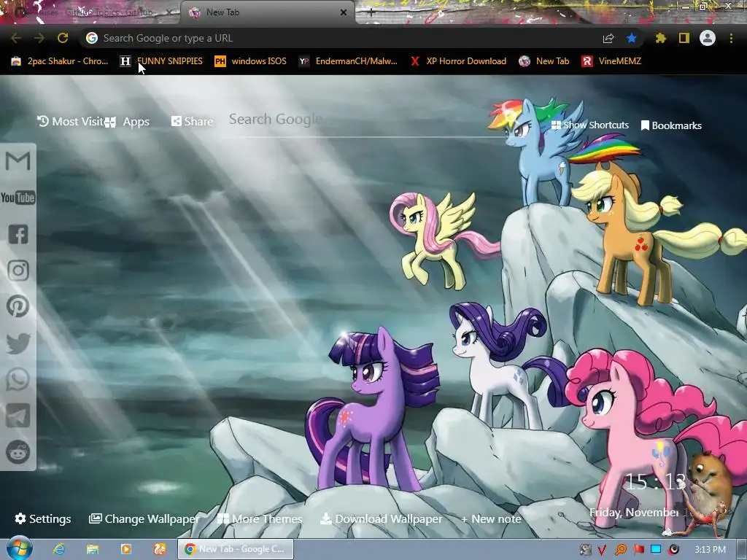Open Windows Media Player on taskbar

(x=125, y=549)
